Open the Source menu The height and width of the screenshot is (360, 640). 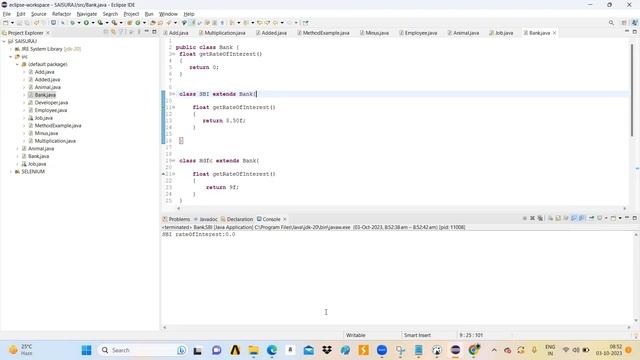pos(39,14)
